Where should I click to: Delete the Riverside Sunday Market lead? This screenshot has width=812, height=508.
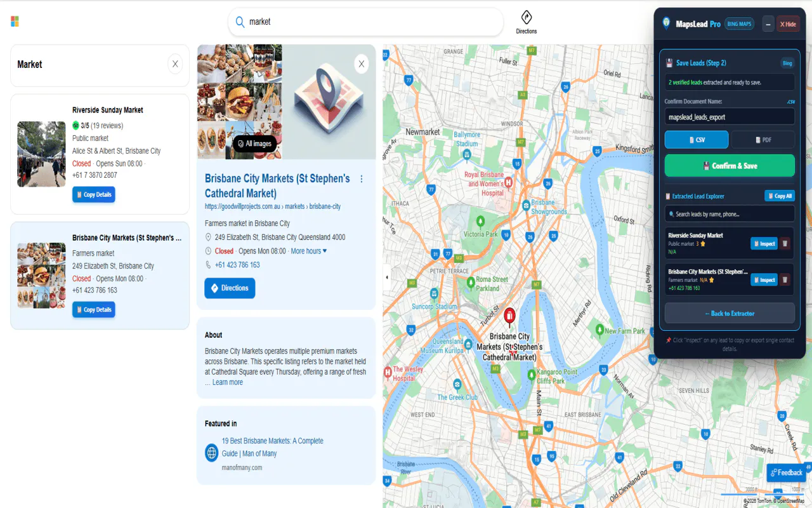point(785,243)
